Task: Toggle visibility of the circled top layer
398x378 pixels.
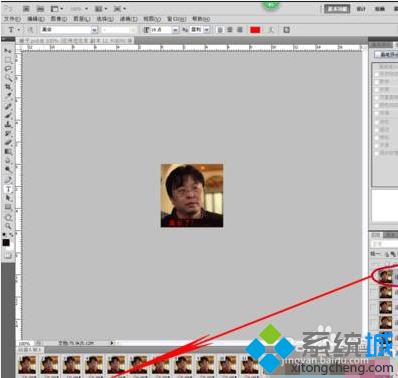Action: coord(373,277)
